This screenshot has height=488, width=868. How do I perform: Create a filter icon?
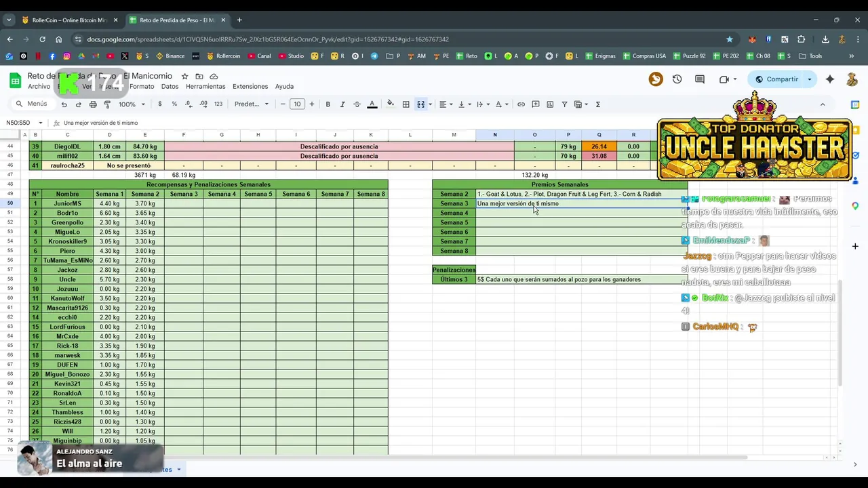564,104
